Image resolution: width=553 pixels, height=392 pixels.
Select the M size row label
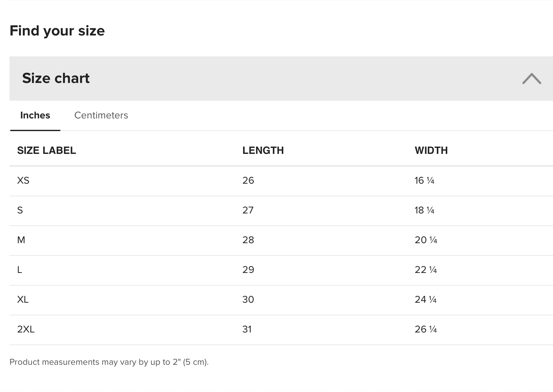tap(21, 240)
